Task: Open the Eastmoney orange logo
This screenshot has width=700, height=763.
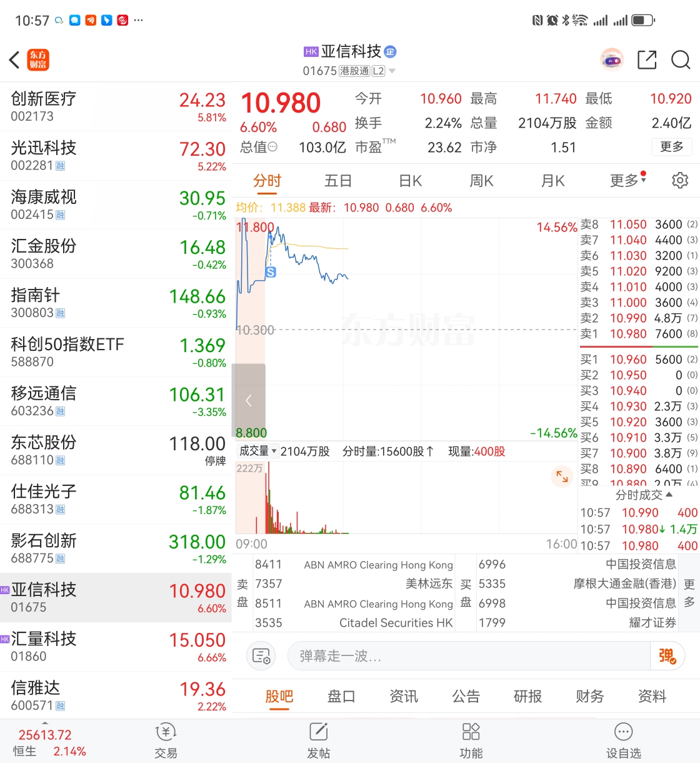Action: tap(38, 60)
